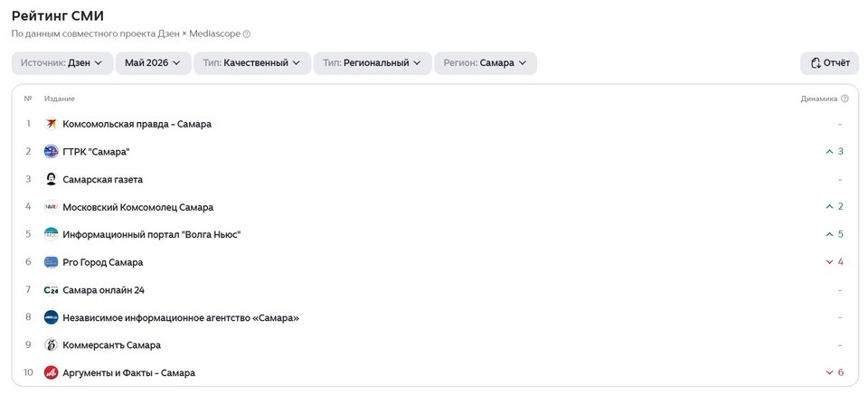This screenshot has height=405, width=868.
Task: Click the Рейтинг СМИ heading
Action: point(58,15)
